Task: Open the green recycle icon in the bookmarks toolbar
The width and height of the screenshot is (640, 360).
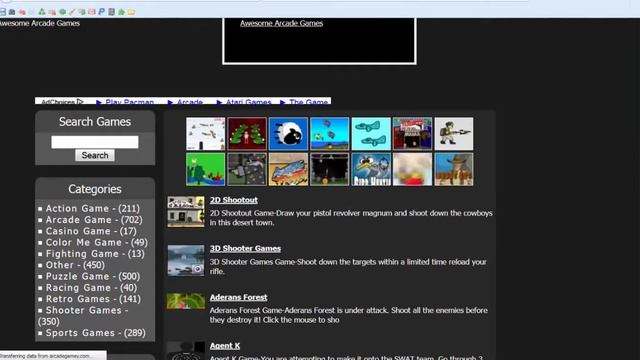Action: tap(42, 12)
